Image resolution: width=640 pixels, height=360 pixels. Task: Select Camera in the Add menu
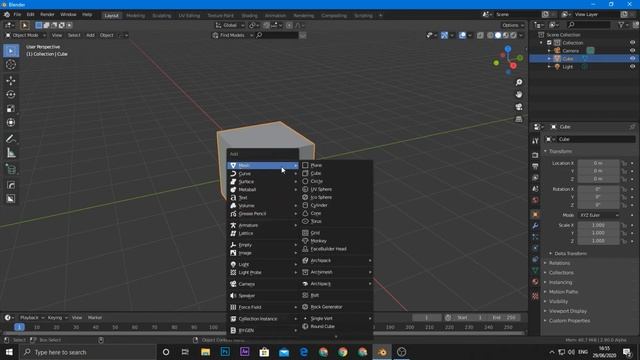click(x=263, y=284)
